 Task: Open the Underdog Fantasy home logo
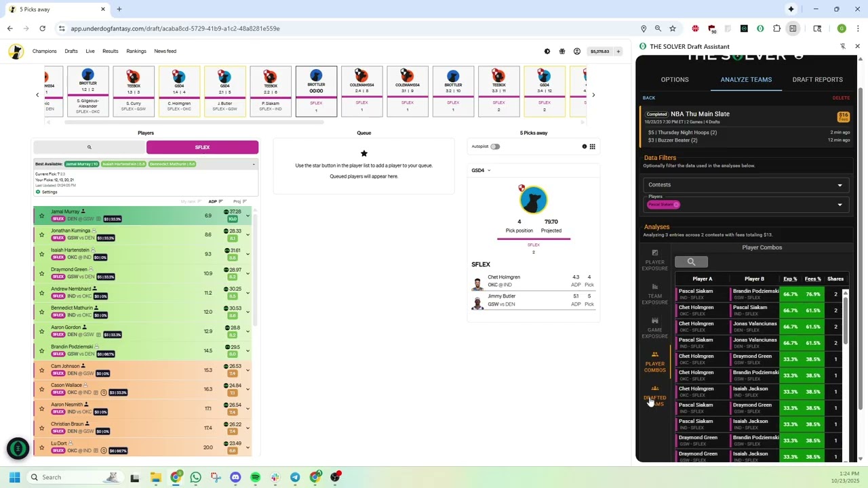(x=16, y=52)
